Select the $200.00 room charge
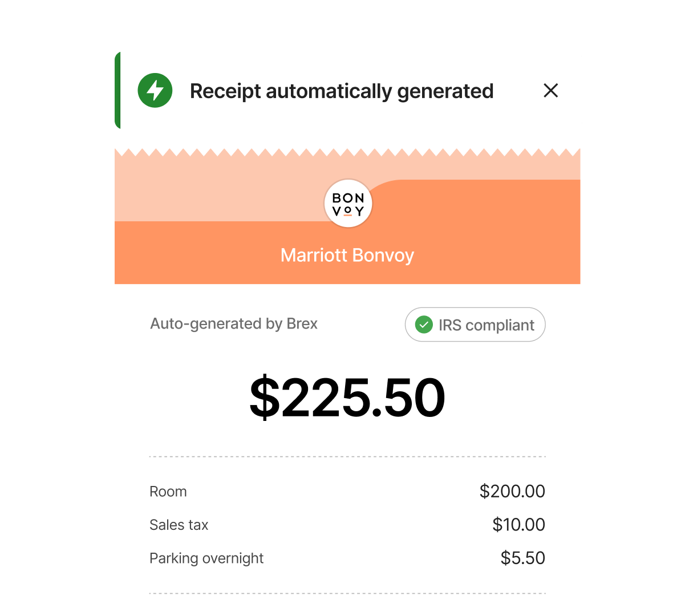This screenshot has width=685, height=616. pyautogui.click(x=512, y=491)
